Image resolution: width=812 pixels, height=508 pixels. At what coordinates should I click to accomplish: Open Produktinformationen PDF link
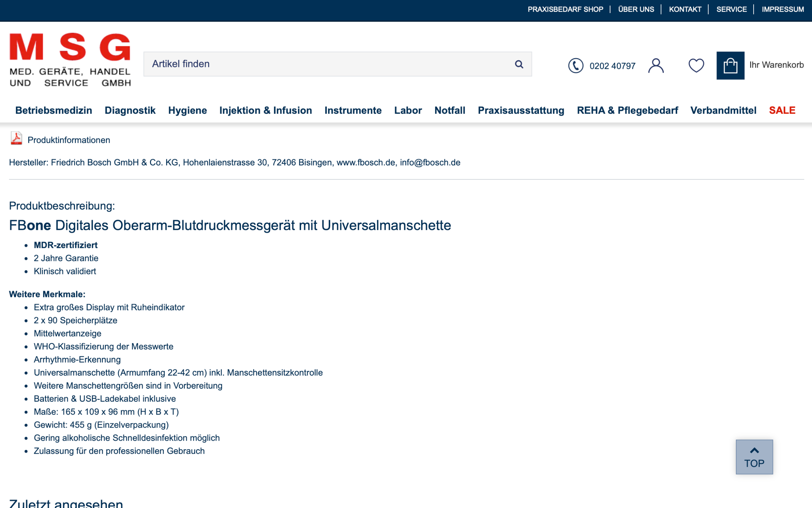coord(69,140)
